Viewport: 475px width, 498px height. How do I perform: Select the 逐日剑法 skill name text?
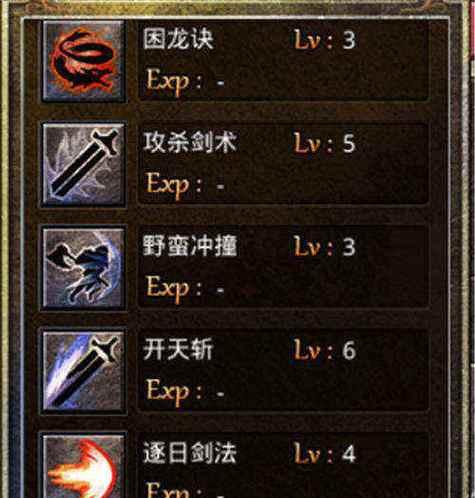tap(190, 453)
